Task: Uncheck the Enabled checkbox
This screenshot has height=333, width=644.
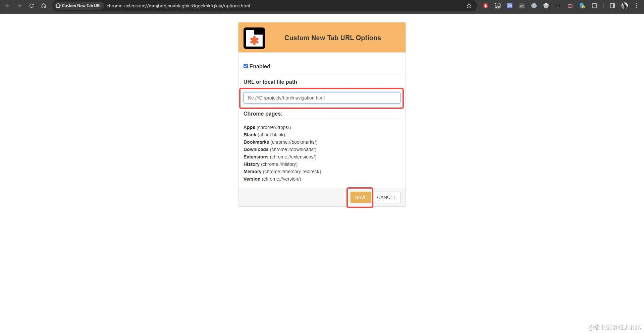Action: [246, 66]
